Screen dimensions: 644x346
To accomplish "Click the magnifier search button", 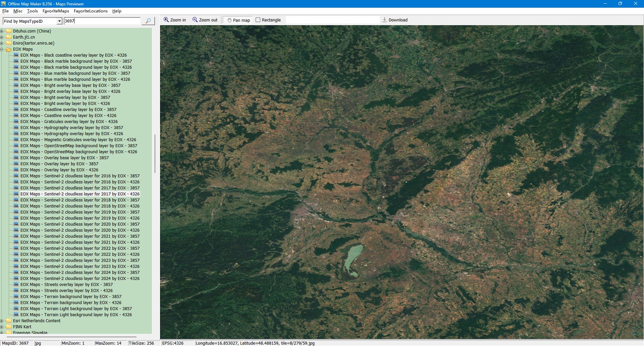I will (148, 21).
